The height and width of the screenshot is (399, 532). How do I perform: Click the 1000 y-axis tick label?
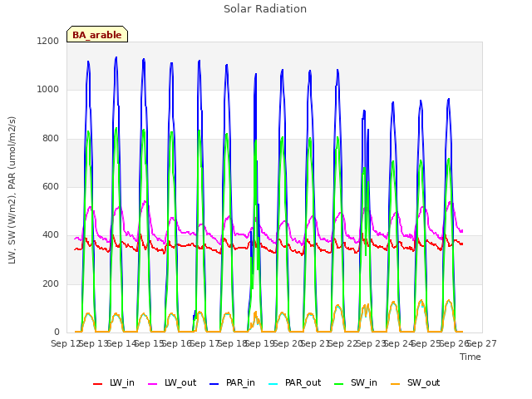pyautogui.click(x=48, y=90)
